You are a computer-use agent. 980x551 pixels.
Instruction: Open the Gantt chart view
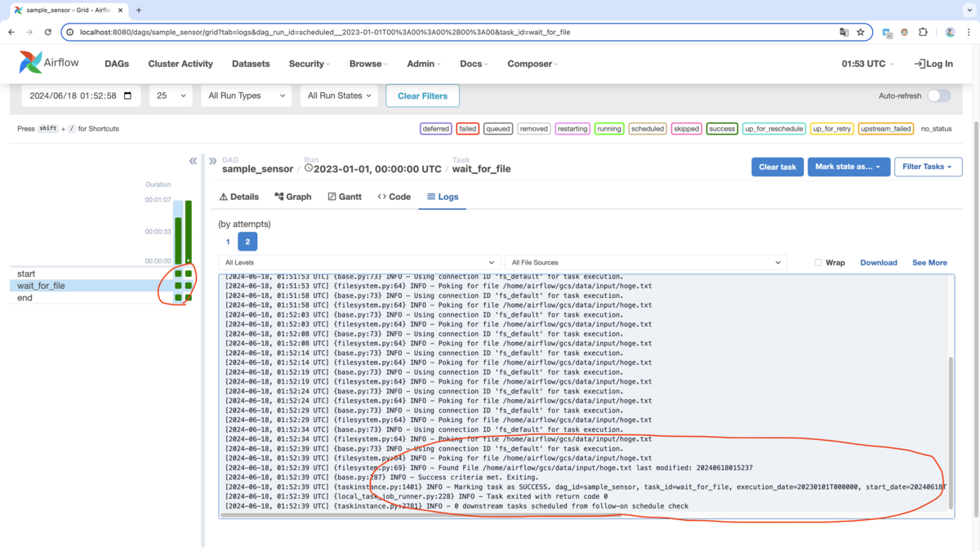[x=345, y=196]
